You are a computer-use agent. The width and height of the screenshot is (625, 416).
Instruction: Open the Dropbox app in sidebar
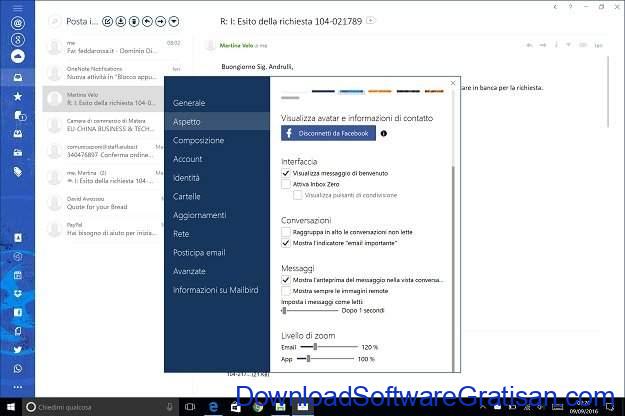[18, 294]
